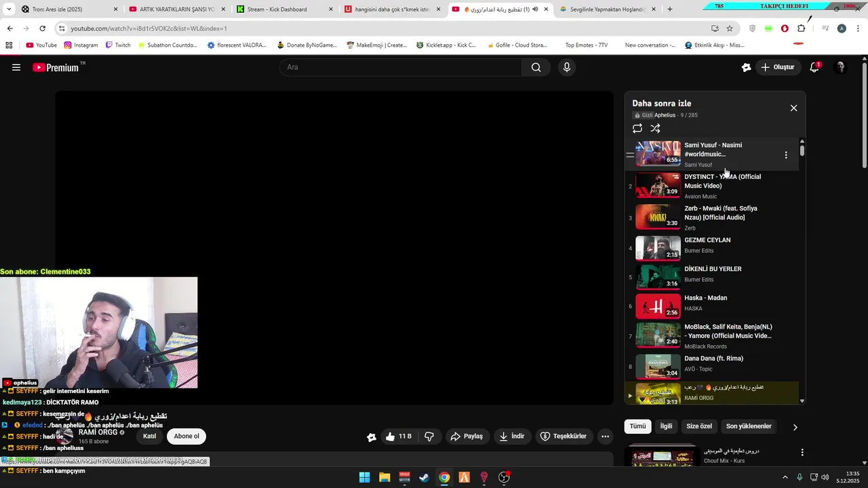Open more actions ellipsis below video
The width and height of the screenshot is (868, 488).
coord(606,436)
